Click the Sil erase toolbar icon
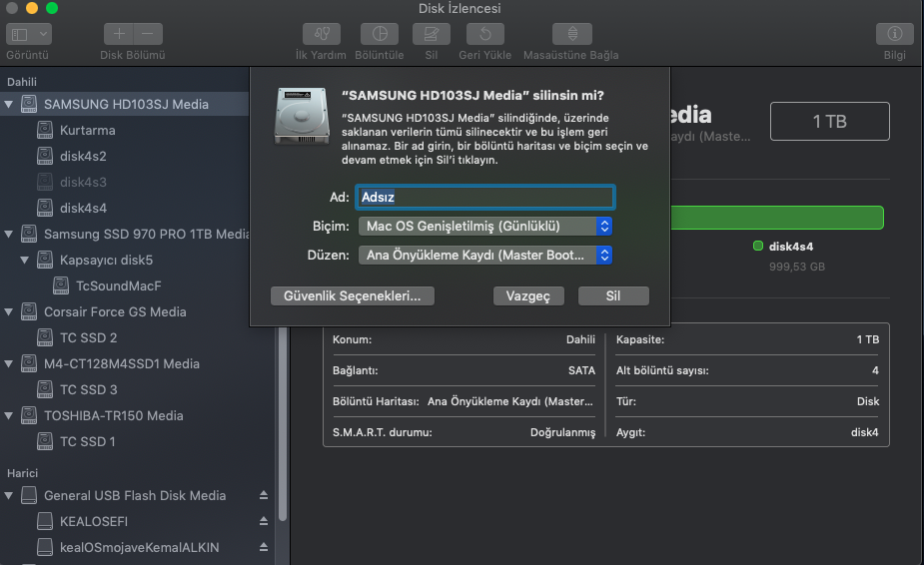924x565 pixels. pyautogui.click(x=431, y=34)
